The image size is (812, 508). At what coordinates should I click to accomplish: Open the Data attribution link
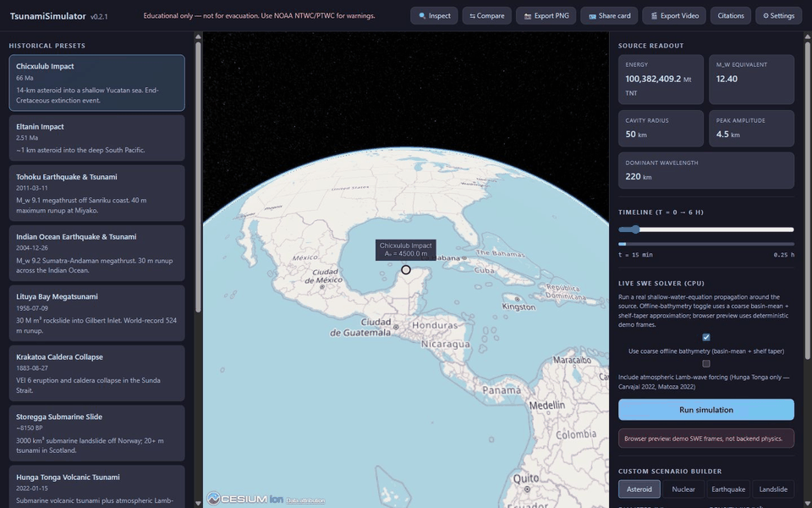tap(305, 500)
